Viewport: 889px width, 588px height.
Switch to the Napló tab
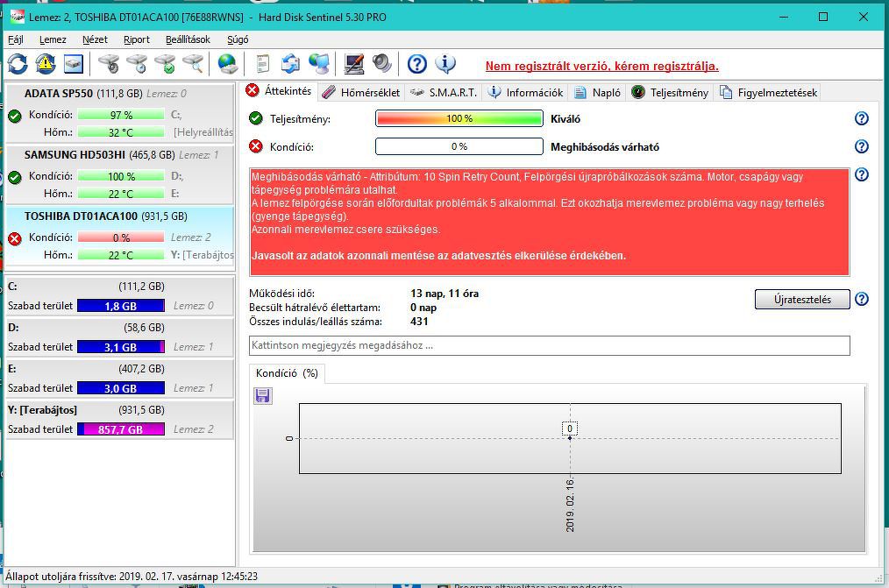click(x=598, y=92)
